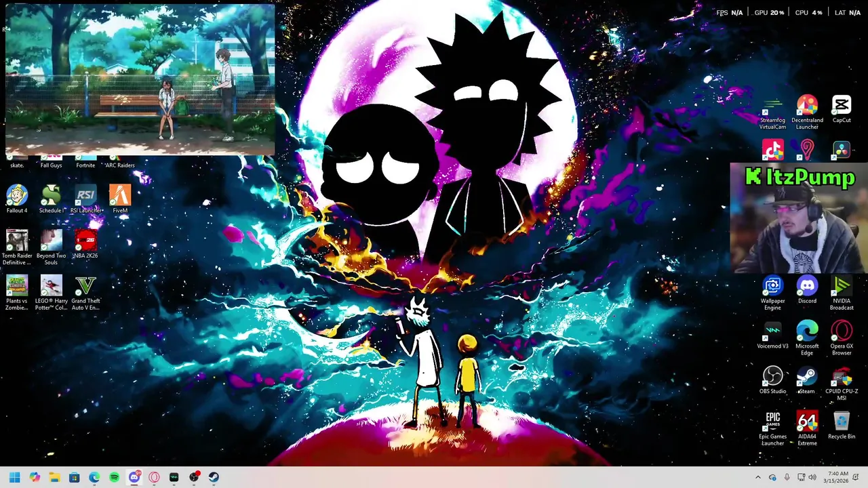
Task: Switch to Steam in the taskbar
Action: [214, 477]
